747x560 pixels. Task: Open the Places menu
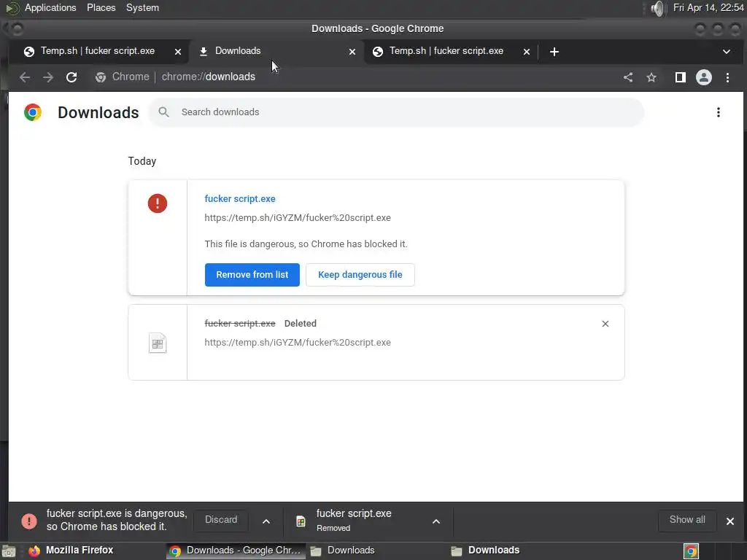pyautogui.click(x=101, y=7)
